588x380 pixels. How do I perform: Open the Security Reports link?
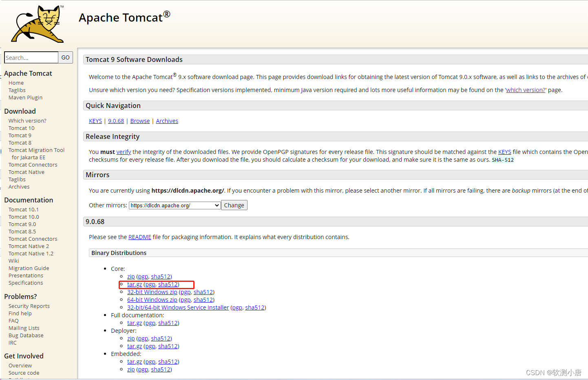pyautogui.click(x=29, y=305)
